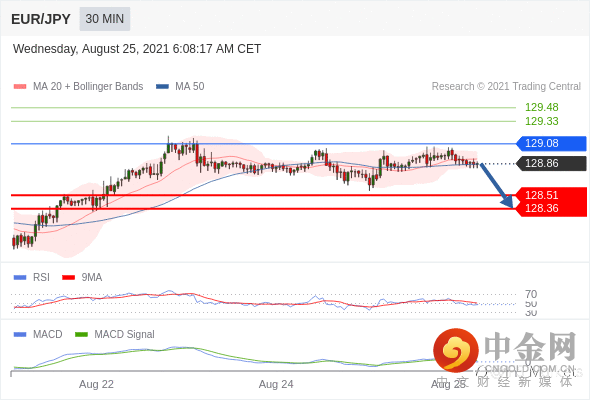Click the blue RSI legend swatch

coord(20,278)
